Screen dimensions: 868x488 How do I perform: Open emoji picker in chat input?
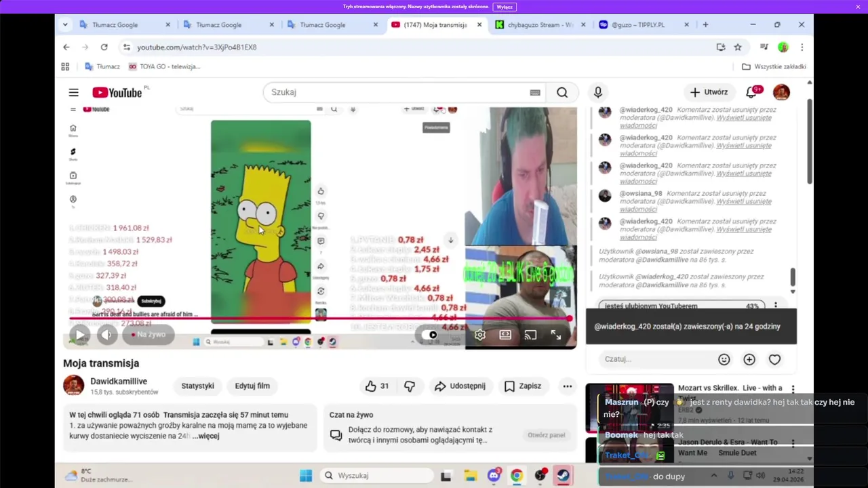click(724, 359)
